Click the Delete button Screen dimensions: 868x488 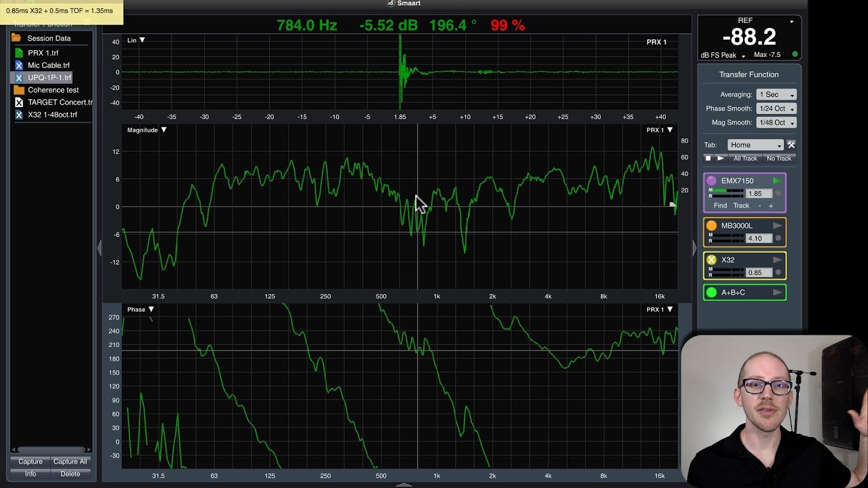[71, 474]
